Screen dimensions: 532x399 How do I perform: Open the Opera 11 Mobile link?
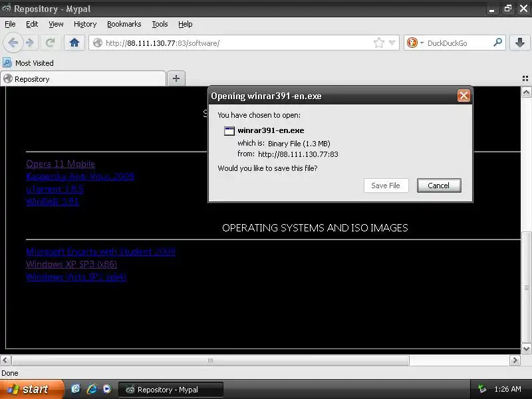click(61, 164)
